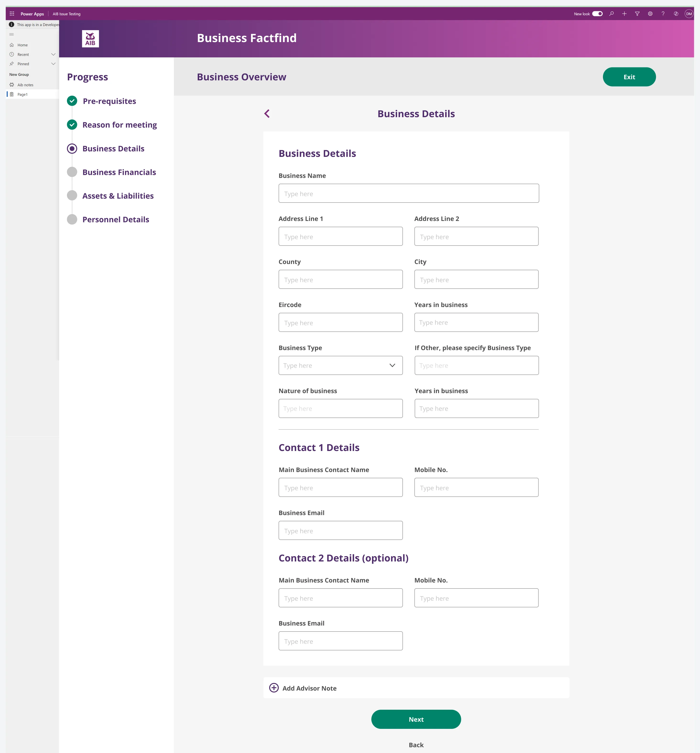Image resolution: width=700 pixels, height=753 pixels.
Task: Open the settings gear icon
Action: pyautogui.click(x=650, y=14)
